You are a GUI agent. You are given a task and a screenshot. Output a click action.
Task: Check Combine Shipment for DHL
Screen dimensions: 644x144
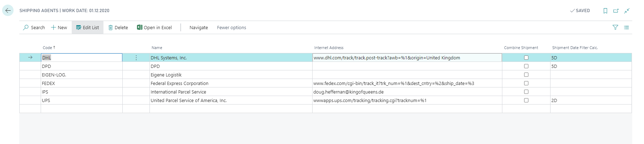tap(526, 58)
